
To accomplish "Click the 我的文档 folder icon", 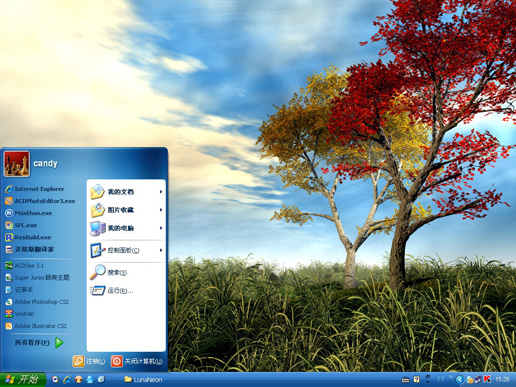I will (x=97, y=192).
